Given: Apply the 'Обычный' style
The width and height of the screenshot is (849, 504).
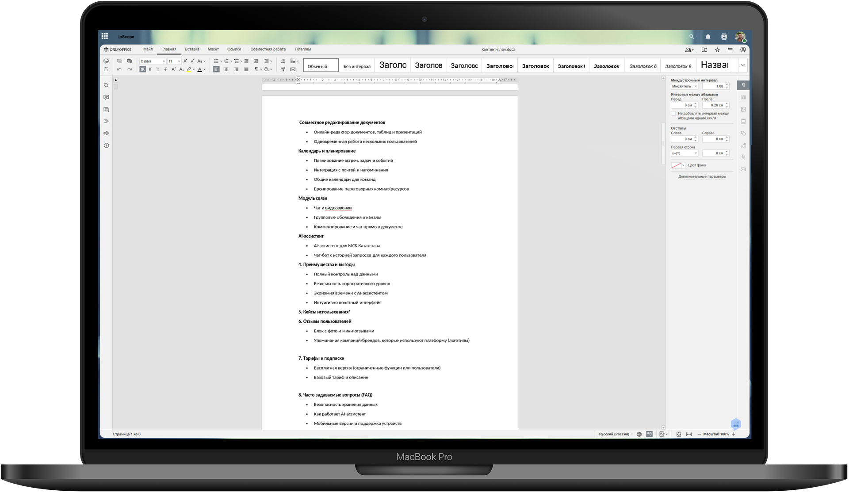Looking at the screenshot, I should (321, 65).
